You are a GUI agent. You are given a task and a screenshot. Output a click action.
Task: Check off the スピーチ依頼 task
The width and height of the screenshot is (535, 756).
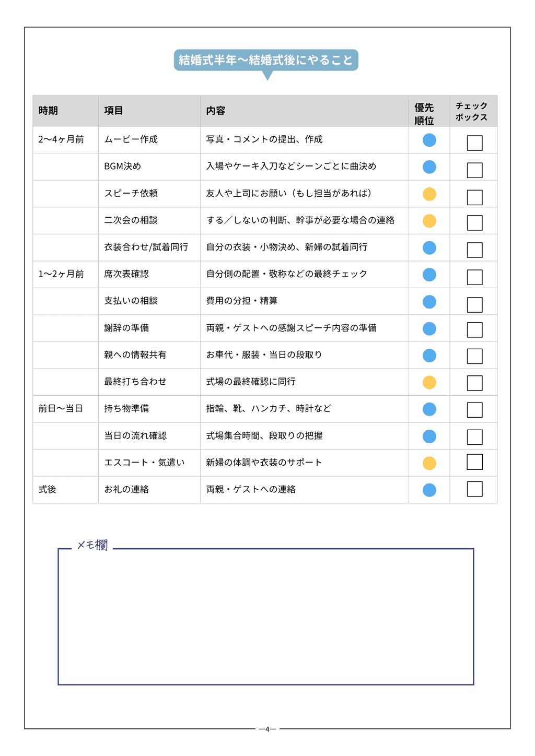[x=474, y=197]
